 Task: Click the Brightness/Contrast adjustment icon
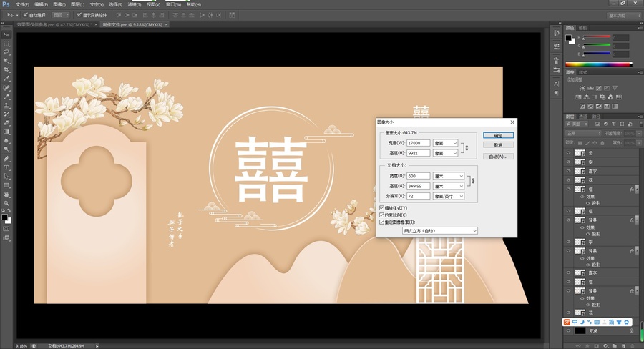click(x=582, y=88)
